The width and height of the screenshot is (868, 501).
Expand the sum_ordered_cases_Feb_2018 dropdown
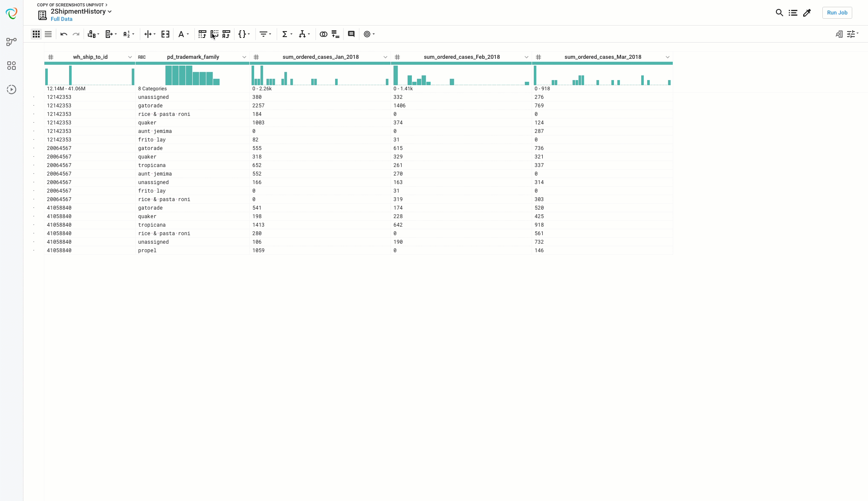coord(526,57)
